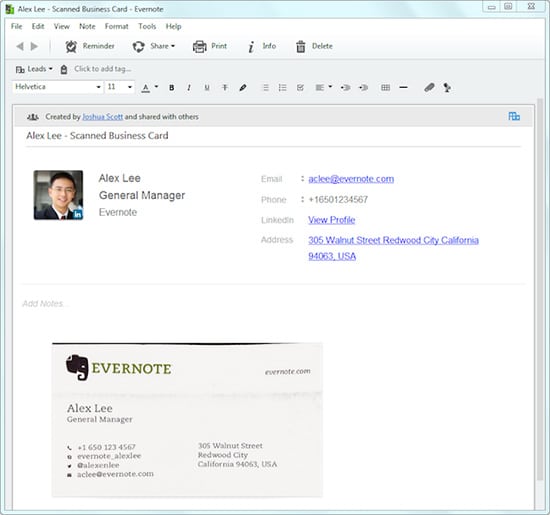The image size is (550, 515).
Task: Click the LinkedIn badge on profile photo
Action: click(78, 214)
